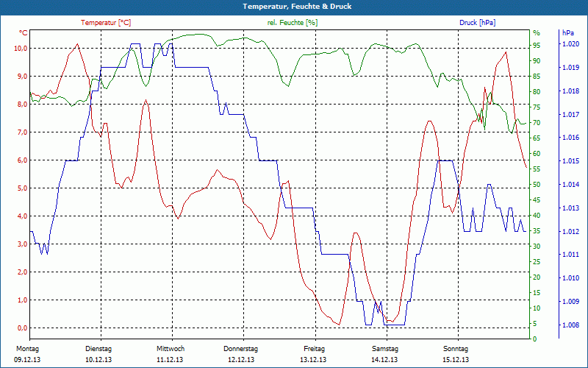This screenshot has height=368, width=588.
Task: Click the '6,0' temperature axis value
Action: tap(22, 160)
